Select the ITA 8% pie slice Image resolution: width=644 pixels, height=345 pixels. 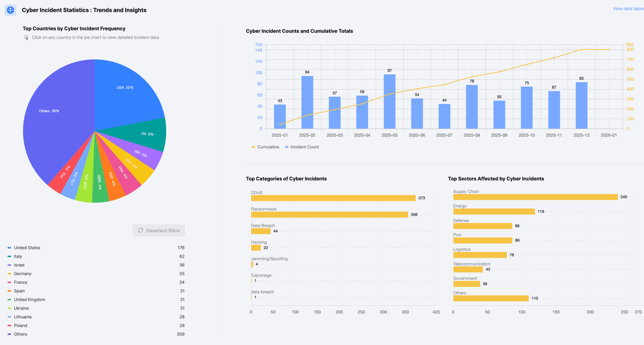[147, 134]
